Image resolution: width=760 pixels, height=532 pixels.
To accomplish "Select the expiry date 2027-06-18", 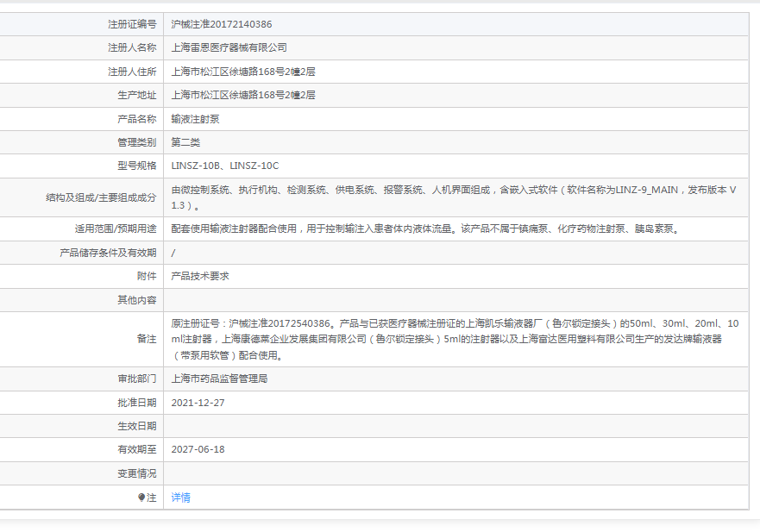I will 198,449.
